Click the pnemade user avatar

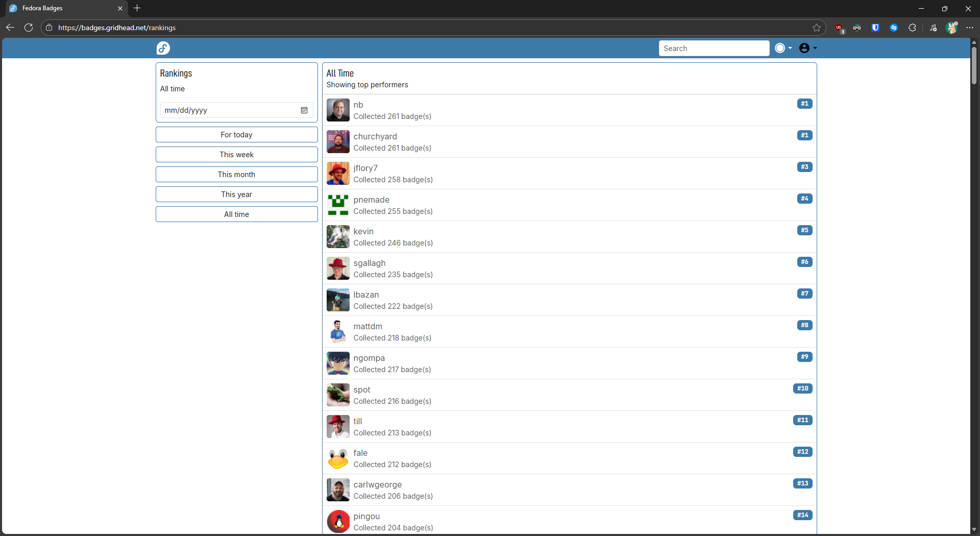pyautogui.click(x=338, y=205)
